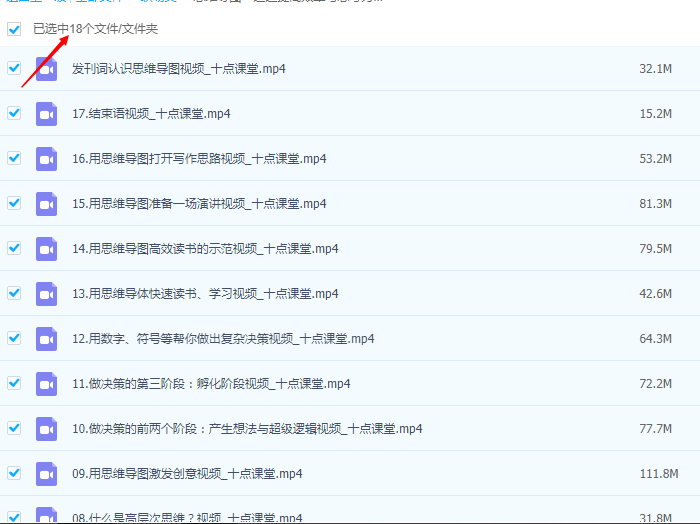Click video icon for 发刊词认识思维导图视频 file
Screen dimensions: 700x524
click(46, 69)
